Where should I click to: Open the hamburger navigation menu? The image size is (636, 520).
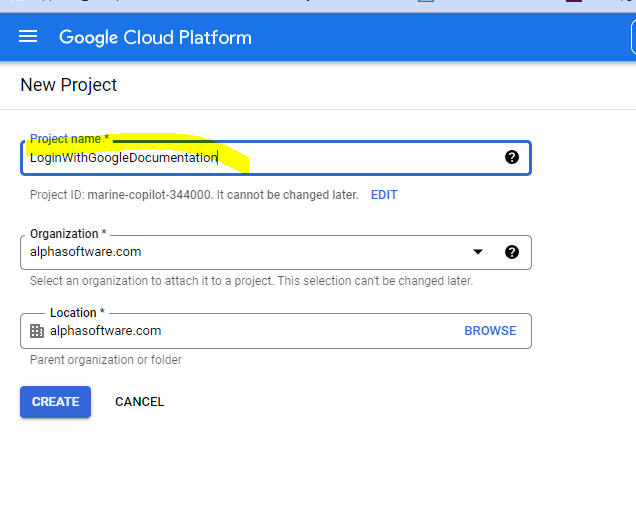point(28,37)
